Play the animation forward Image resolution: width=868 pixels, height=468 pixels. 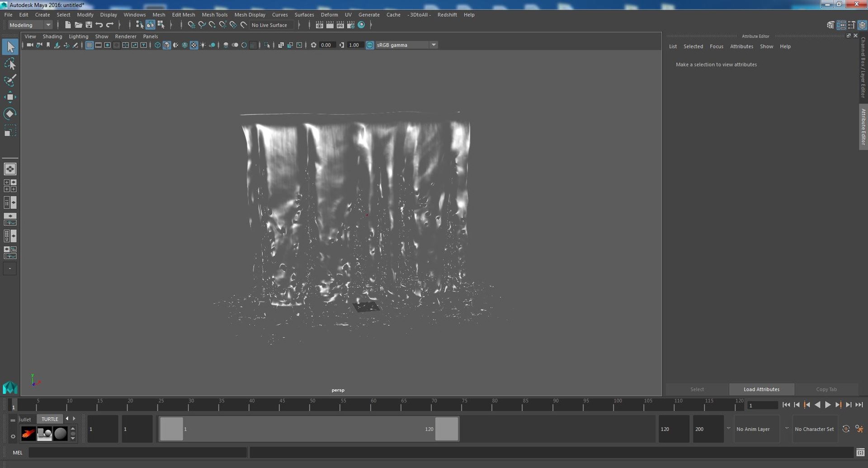pyautogui.click(x=828, y=405)
